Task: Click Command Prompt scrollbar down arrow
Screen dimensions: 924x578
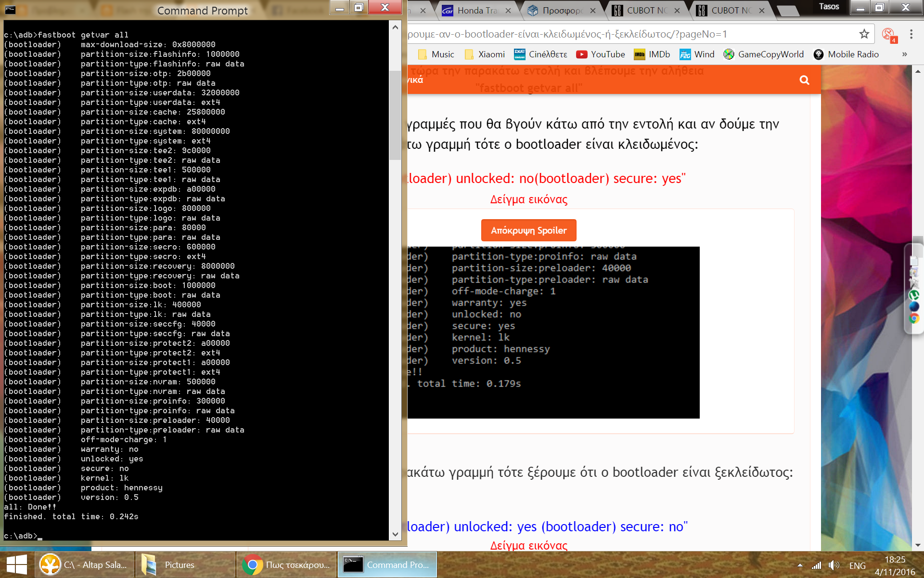Action: coord(395,534)
